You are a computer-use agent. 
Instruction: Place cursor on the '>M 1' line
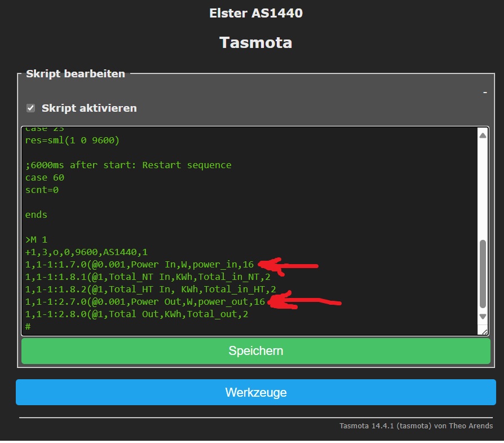[x=36, y=240]
